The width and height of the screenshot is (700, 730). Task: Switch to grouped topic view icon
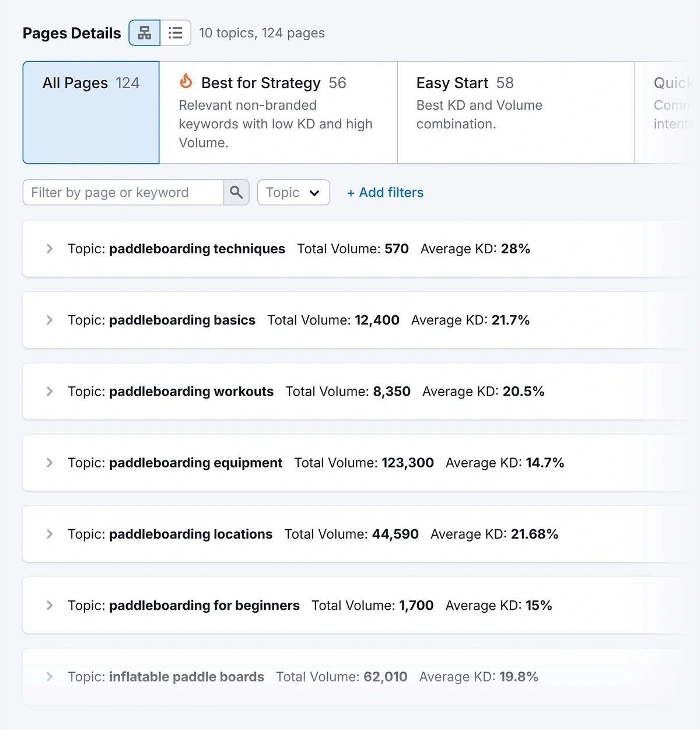144,33
